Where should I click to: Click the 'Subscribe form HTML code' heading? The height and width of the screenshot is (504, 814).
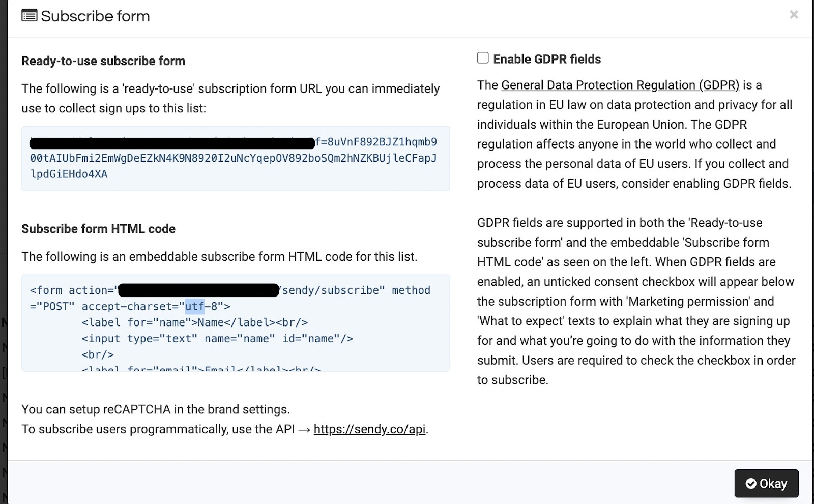[x=98, y=229]
